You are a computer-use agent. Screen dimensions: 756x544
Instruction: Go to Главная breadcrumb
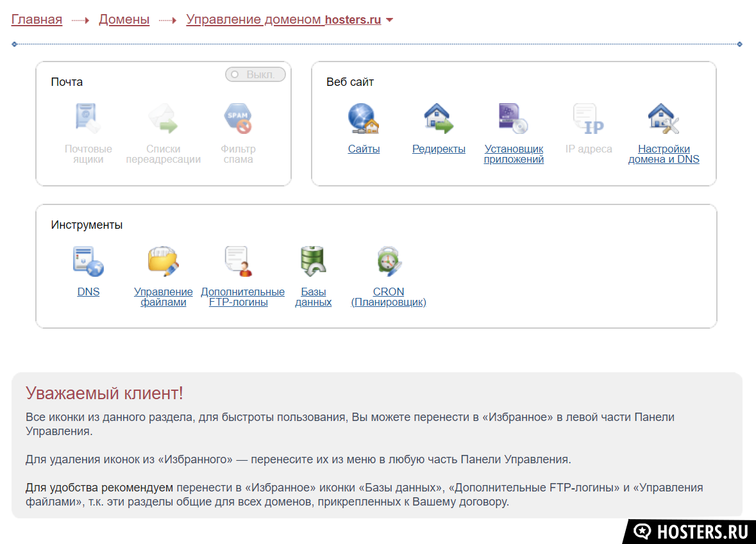click(x=37, y=20)
